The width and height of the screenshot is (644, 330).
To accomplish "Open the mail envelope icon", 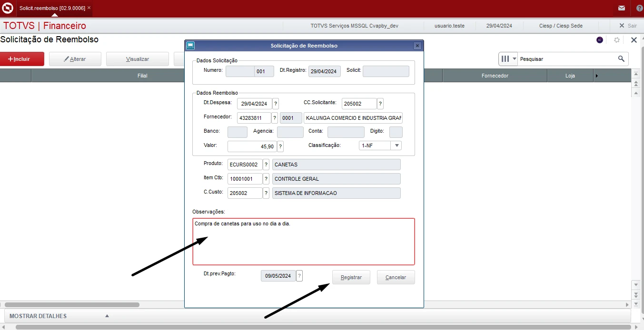I will 621,8.
